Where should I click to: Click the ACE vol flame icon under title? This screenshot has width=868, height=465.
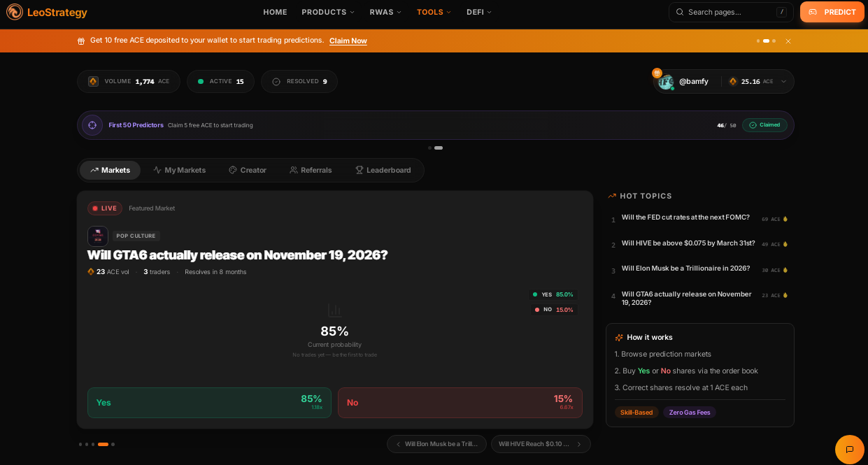click(x=91, y=272)
